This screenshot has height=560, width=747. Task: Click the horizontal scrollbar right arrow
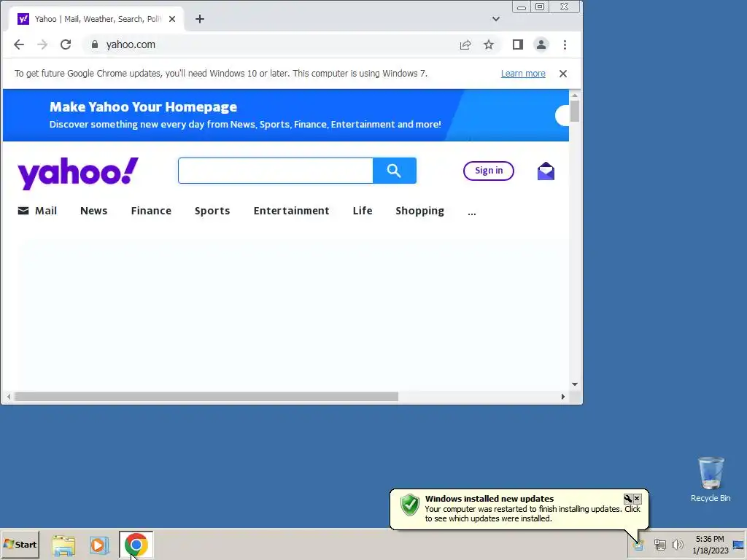(x=563, y=397)
